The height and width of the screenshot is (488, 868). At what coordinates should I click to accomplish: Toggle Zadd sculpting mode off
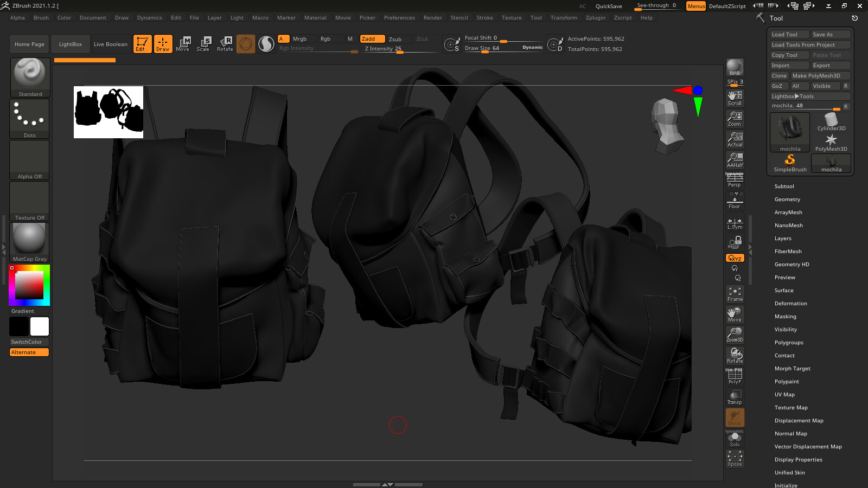click(x=371, y=38)
